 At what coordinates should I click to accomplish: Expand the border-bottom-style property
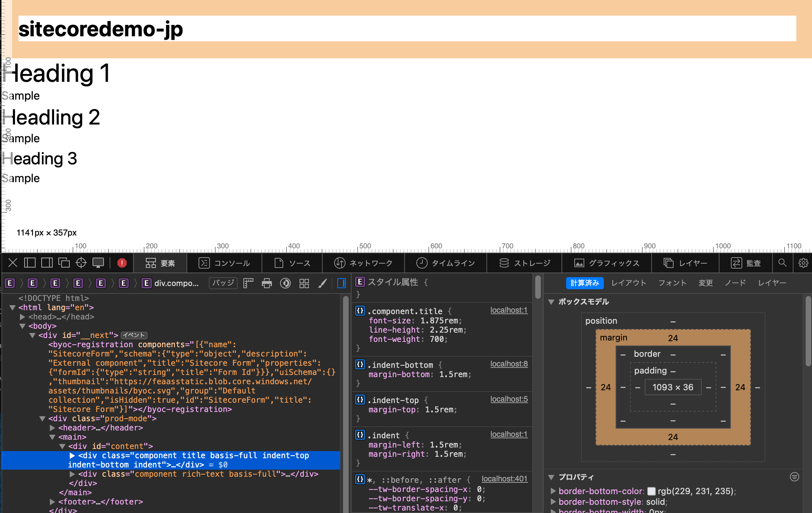553,502
